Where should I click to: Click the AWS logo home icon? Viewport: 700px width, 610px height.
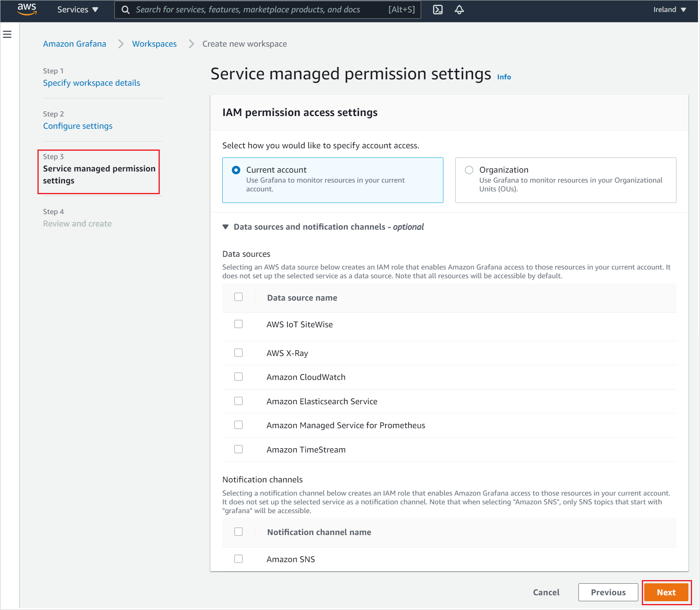pos(27,9)
